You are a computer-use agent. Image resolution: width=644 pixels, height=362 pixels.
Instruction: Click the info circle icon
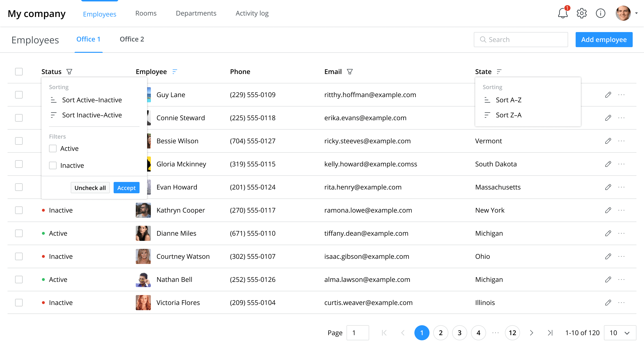tap(600, 13)
